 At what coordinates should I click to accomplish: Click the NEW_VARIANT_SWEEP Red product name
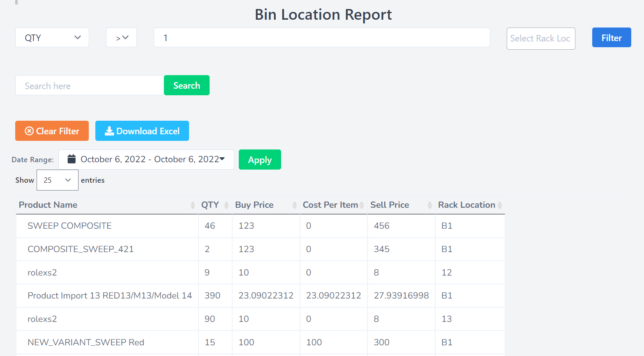coord(86,342)
